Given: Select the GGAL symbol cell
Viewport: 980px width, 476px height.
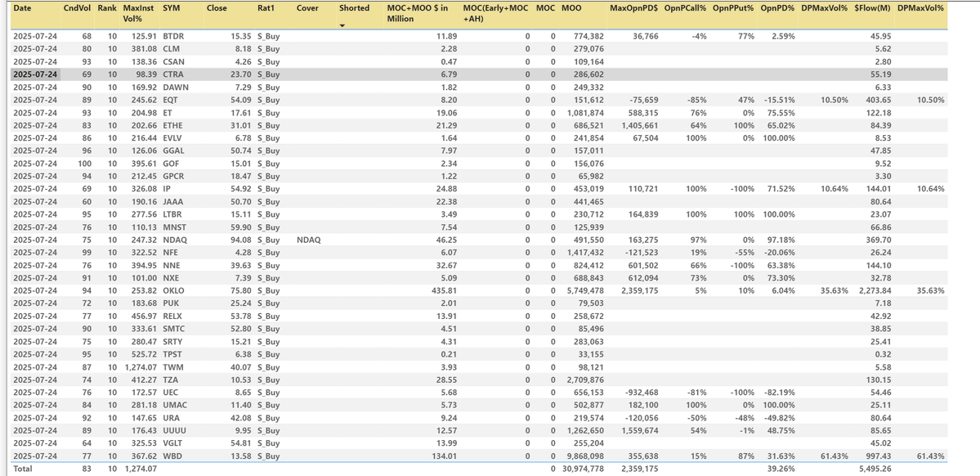Looking at the screenshot, I should pos(174,150).
